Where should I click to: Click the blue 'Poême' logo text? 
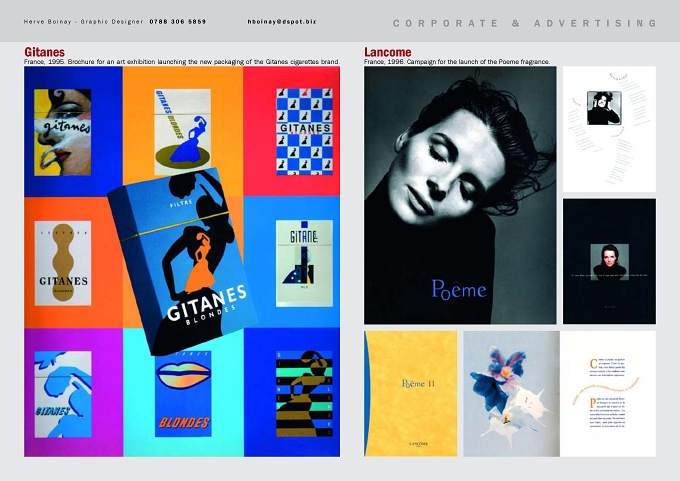pyautogui.click(x=459, y=289)
